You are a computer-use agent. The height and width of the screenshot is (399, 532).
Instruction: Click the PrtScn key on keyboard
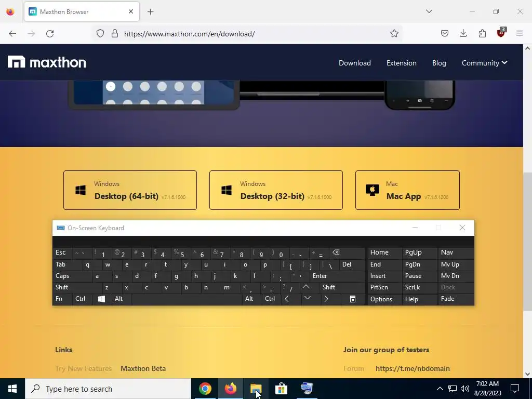(x=385, y=287)
